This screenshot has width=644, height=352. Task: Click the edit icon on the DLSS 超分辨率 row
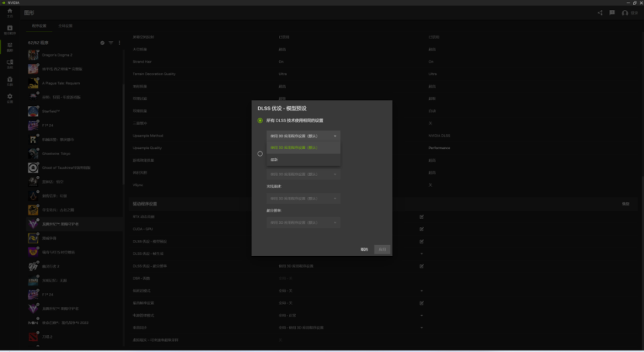421,266
